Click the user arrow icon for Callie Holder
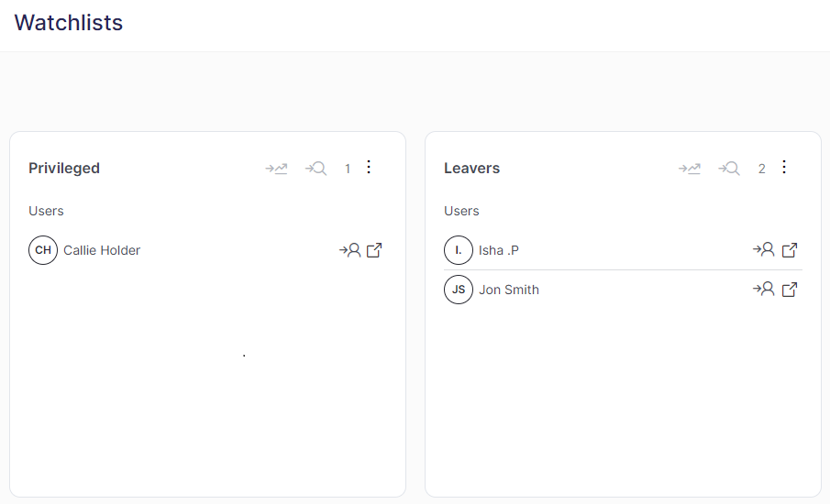 349,250
